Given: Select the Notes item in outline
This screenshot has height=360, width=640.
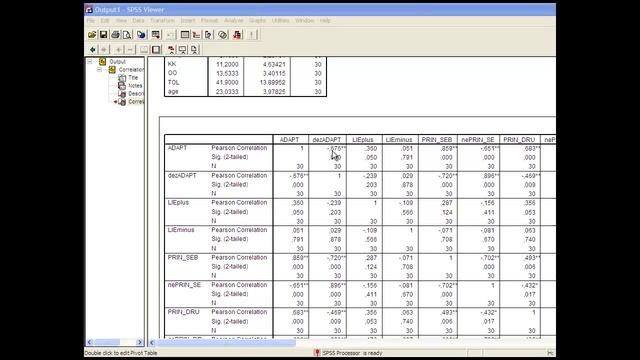Looking at the screenshot, I should [135, 86].
